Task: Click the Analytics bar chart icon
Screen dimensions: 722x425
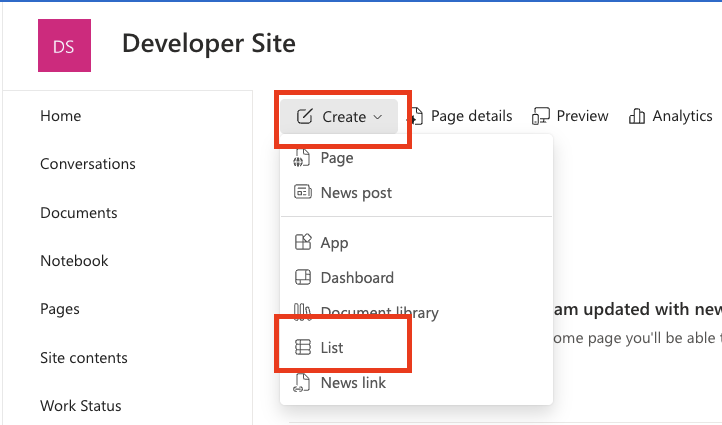Action: click(x=637, y=116)
